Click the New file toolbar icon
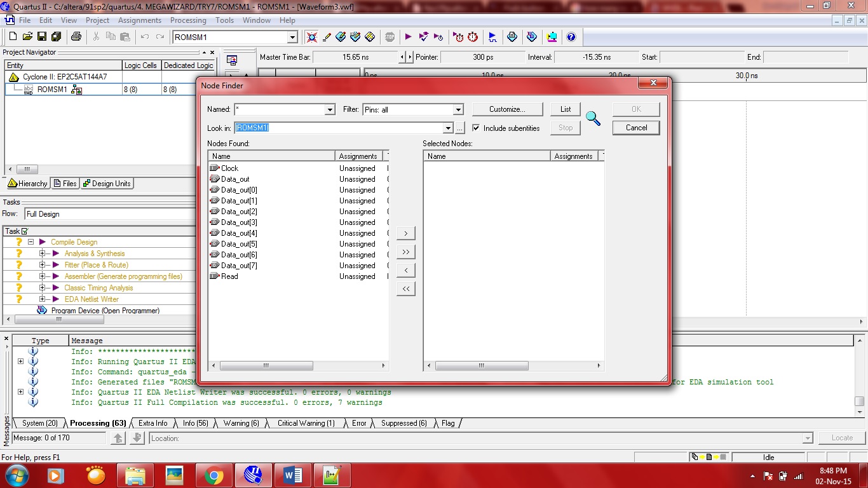 (12, 37)
